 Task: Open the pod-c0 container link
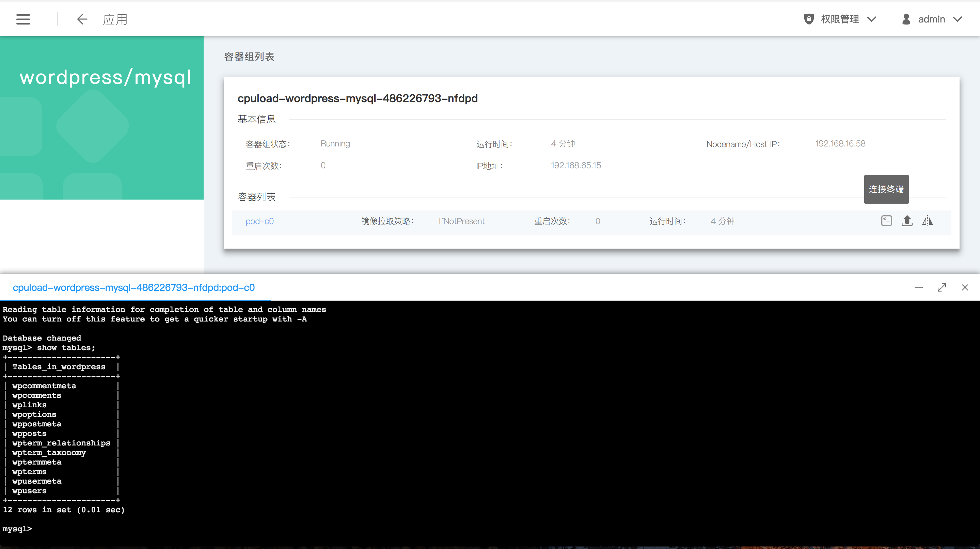259,221
